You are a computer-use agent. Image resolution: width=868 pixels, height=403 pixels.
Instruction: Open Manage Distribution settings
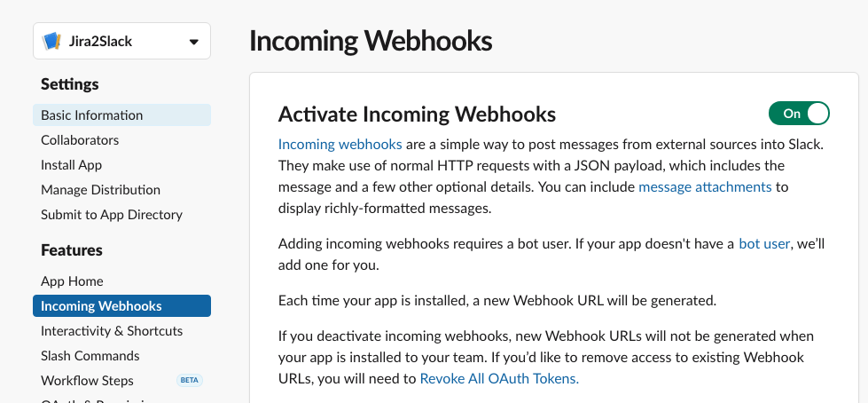pos(100,190)
